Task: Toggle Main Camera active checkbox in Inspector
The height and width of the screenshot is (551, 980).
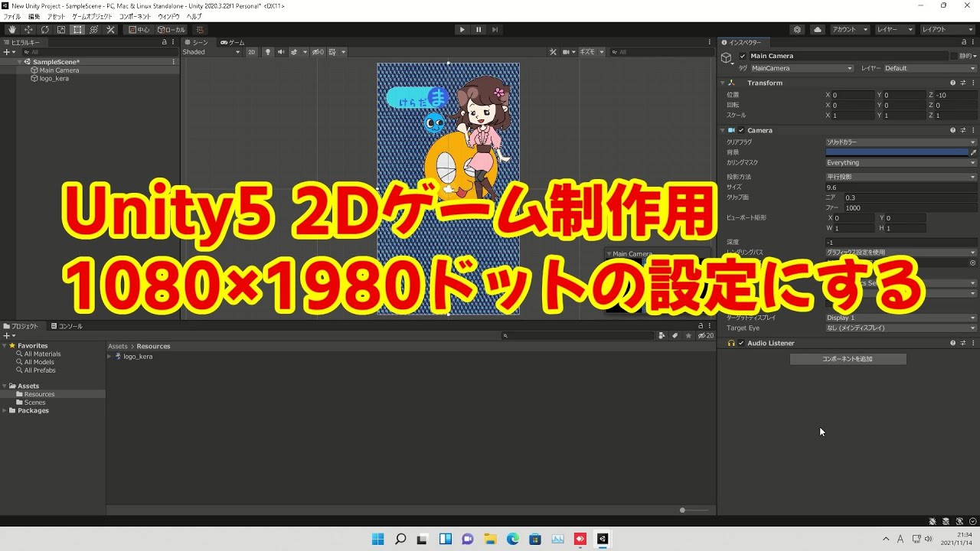Action: pyautogui.click(x=743, y=56)
